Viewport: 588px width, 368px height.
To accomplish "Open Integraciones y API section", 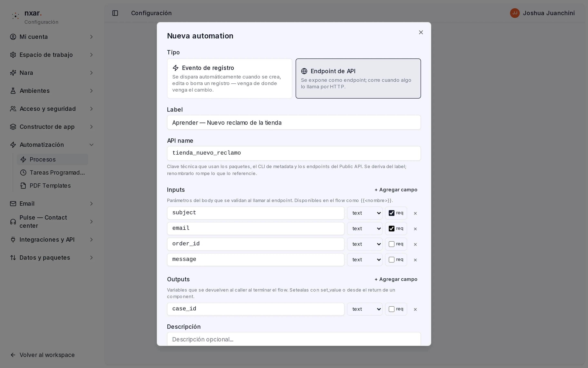I will pyautogui.click(x=52, y=240).
